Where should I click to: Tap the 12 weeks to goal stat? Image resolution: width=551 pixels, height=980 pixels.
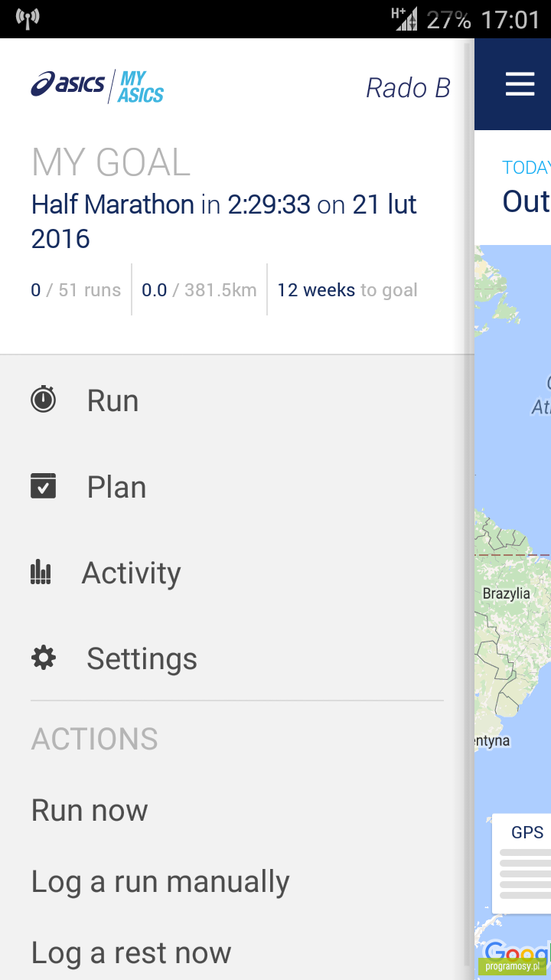coord(347,290)
